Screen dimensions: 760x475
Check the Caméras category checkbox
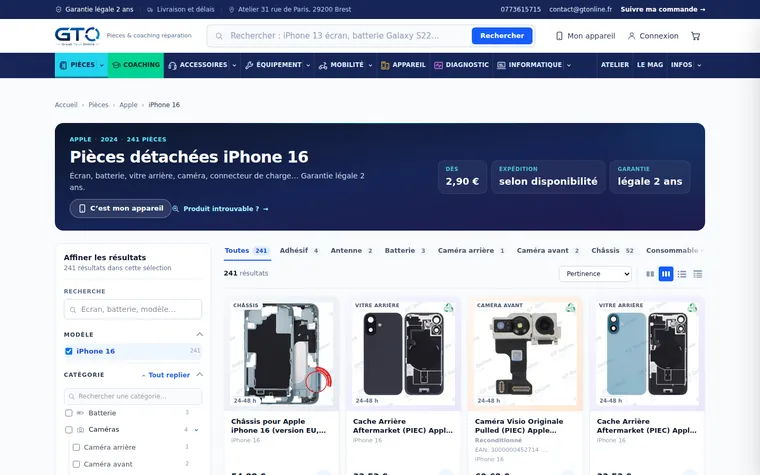(x=69, y=430)
